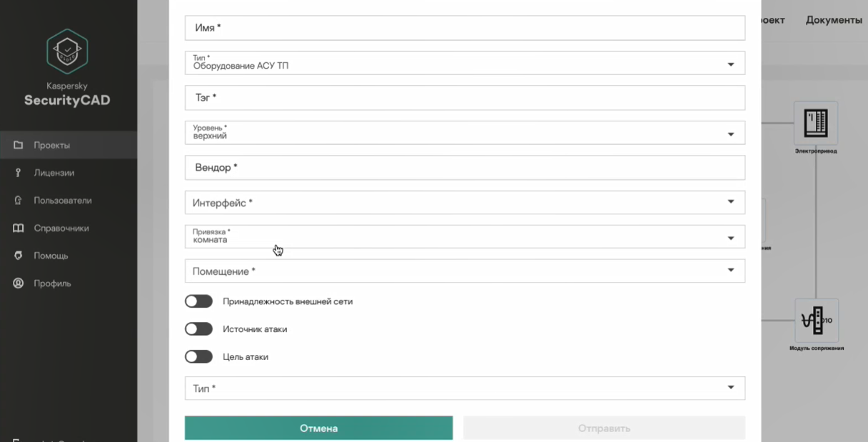Click the Отправить submit button
This screenshot has height=442, width=868.
[604, 428]
